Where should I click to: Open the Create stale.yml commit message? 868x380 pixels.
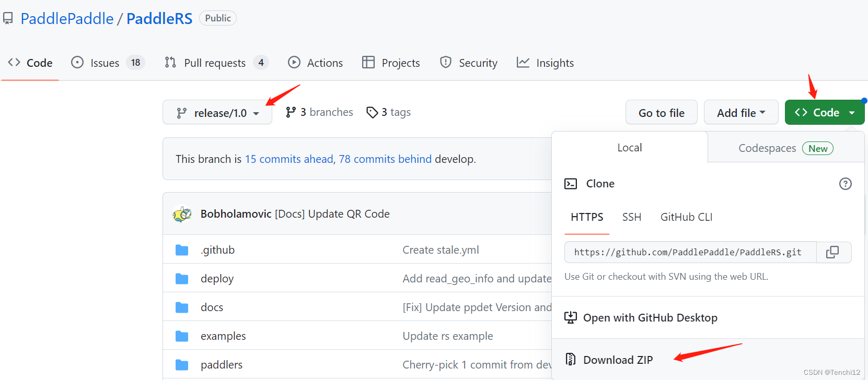[x=441, y=250]
